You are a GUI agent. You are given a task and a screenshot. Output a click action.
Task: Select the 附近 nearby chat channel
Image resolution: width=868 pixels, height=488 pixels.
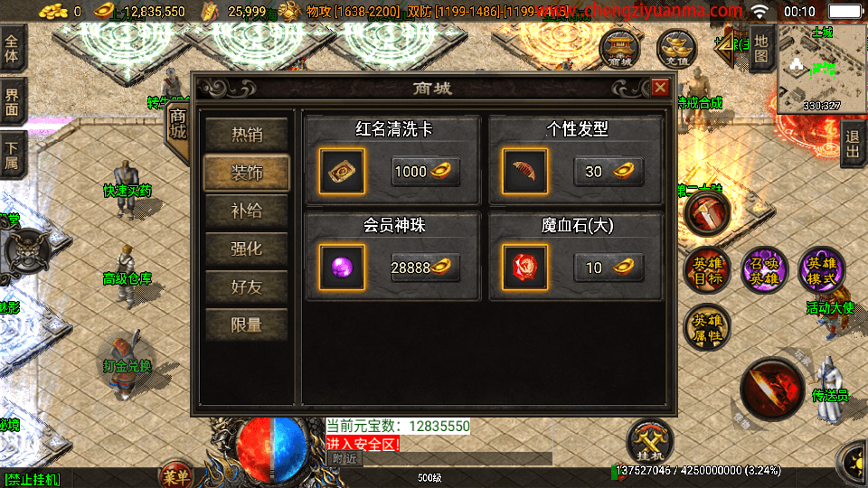coord(344,459)
